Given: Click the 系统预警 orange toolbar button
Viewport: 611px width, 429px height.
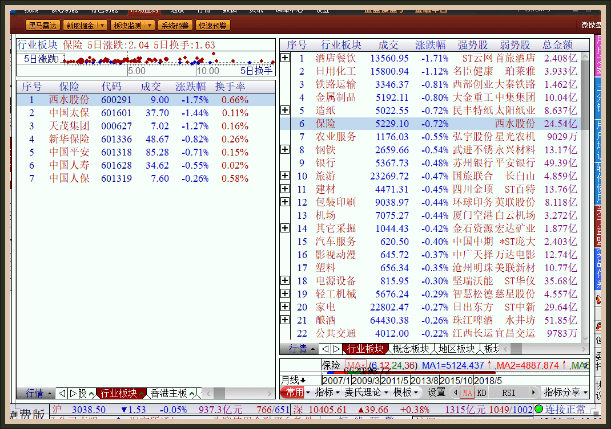Looking at the screenshot, I should point(175,25).
